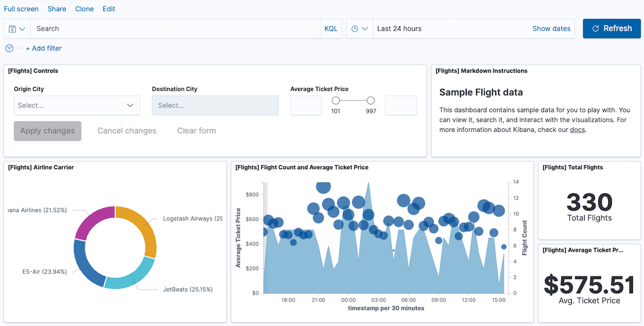Open the Share menu item
Image resolution: width=644 pixels, height=326 pixels.
click(x=56, y=8)
